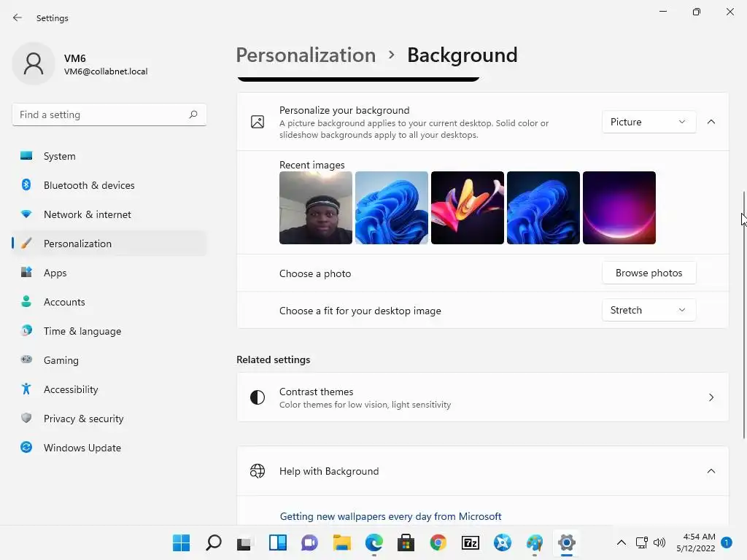Image resolution: width=747 pixels, height=560 pixels.
Task: Open the Paint app on the taskbar
Action: point(535,542)
